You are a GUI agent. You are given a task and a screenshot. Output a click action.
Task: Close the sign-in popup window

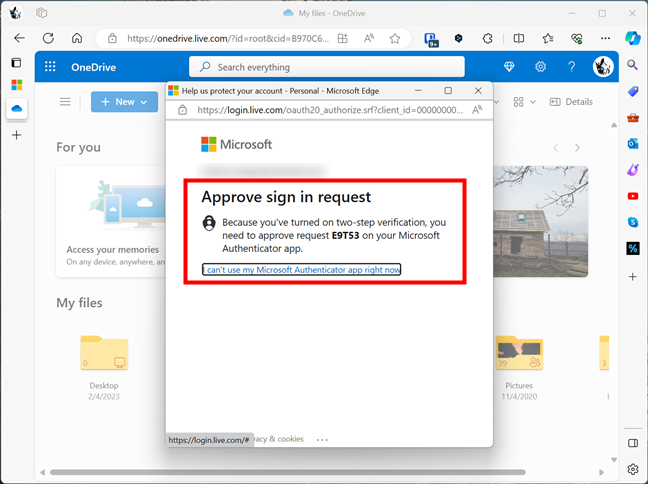[478, 91]
